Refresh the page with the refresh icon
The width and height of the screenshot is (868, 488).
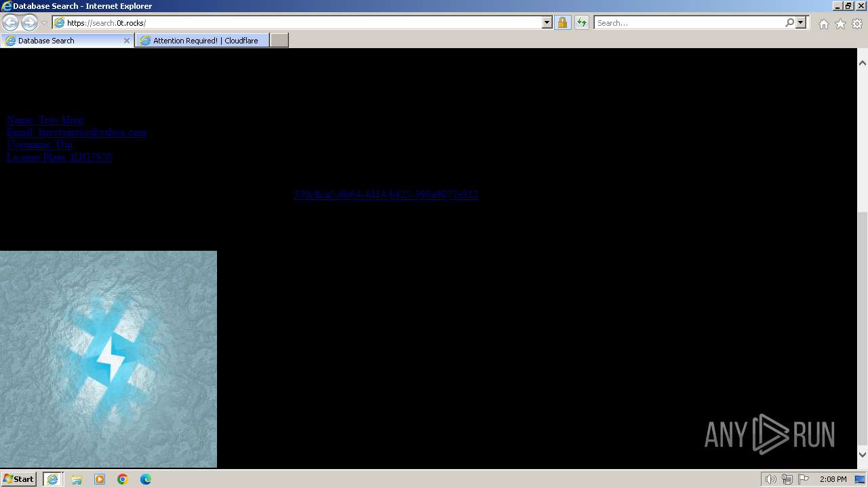tap(582, 22)
